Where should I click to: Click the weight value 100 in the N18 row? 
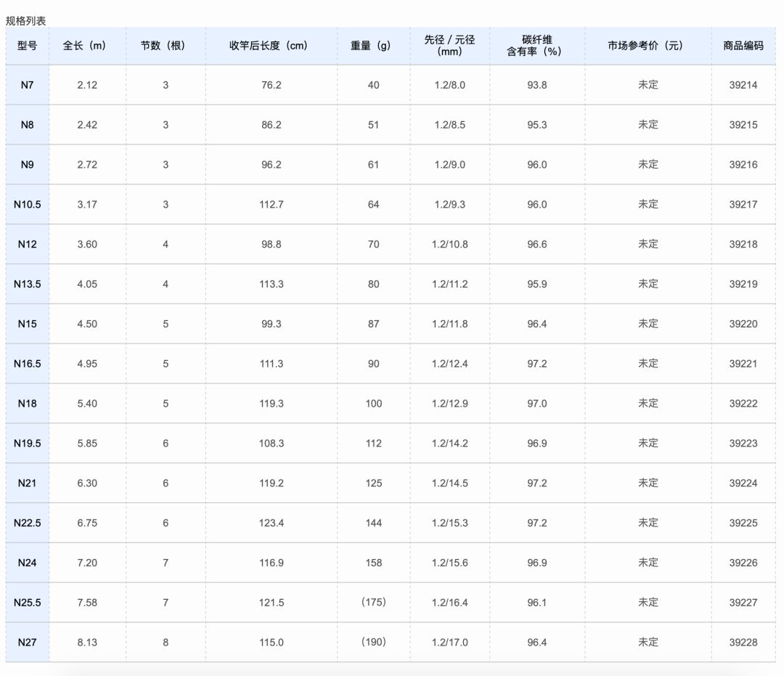(x=372, y=403)
